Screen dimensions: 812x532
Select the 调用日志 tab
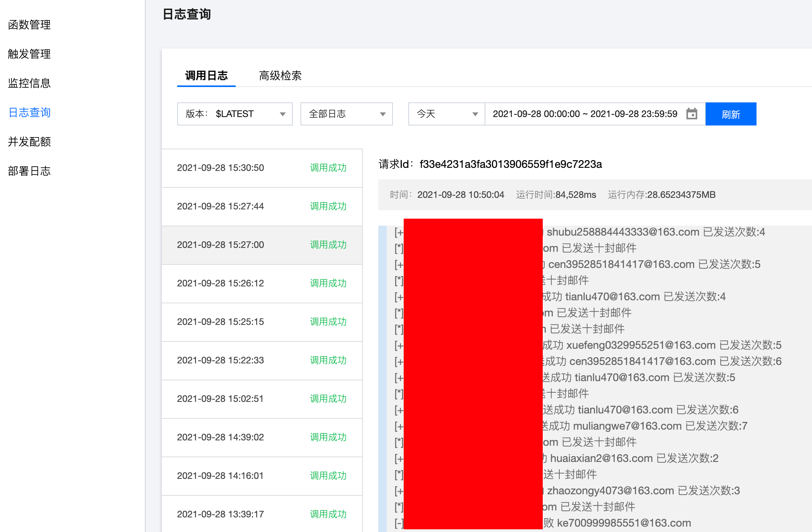coord(206,75)
